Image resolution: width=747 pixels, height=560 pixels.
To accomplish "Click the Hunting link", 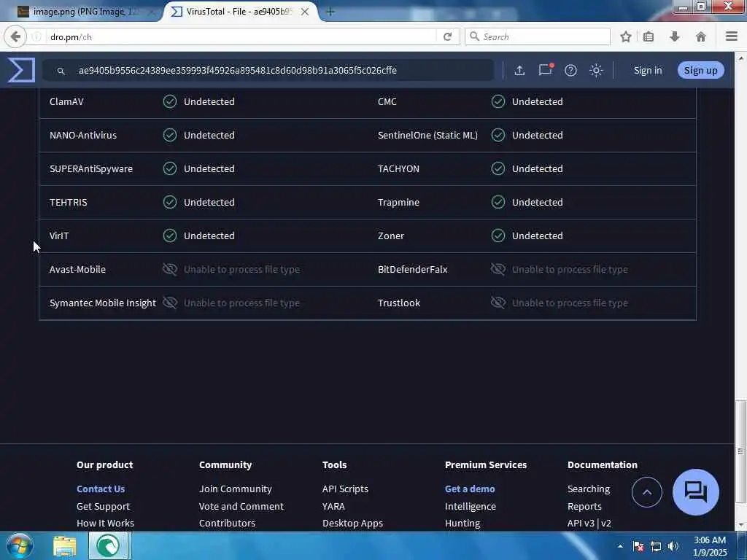I will point(462,523).
